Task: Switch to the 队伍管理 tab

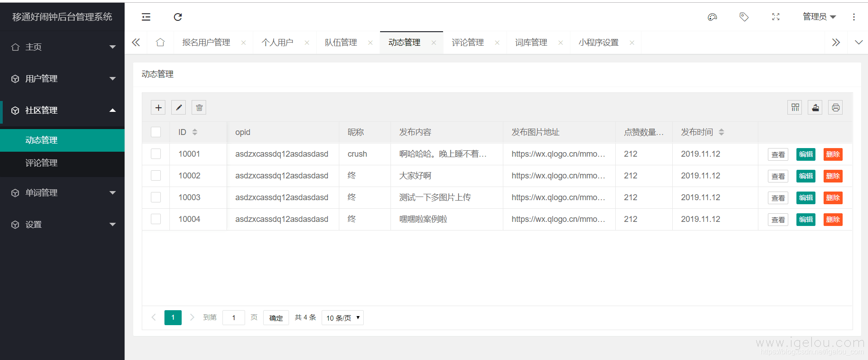Action: [x=341, y=43]
